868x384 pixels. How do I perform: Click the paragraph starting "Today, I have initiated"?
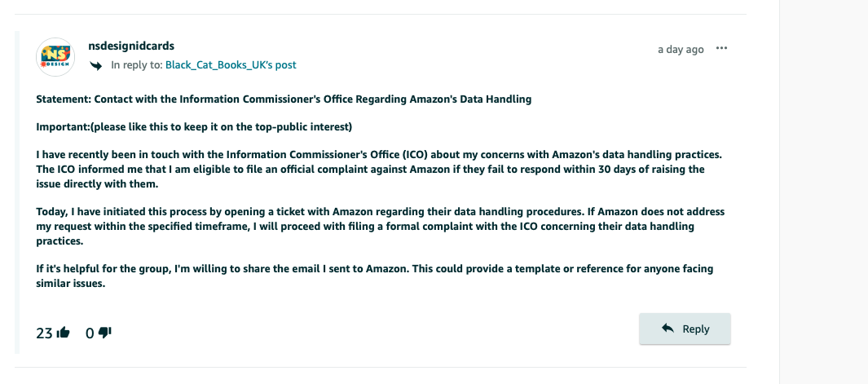[381, 227]
